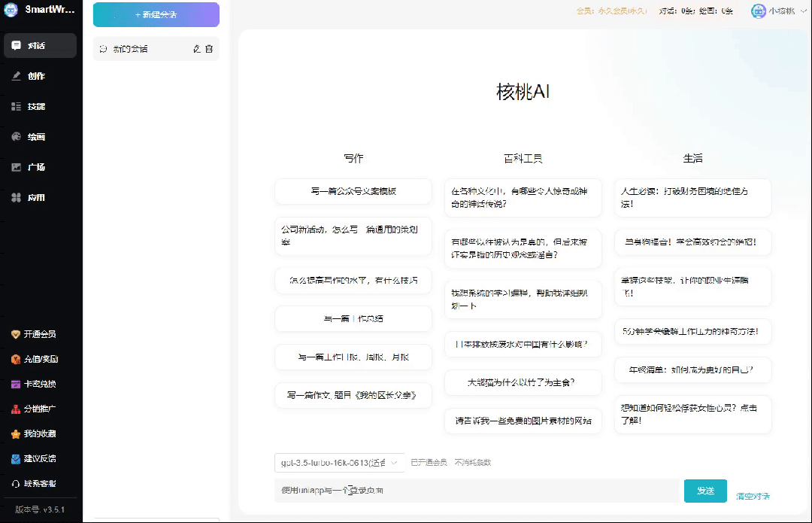Click the SmartWr robot logo icon
Image resolution: width=812 pixels, height=523 pixels.
[11, 10]
